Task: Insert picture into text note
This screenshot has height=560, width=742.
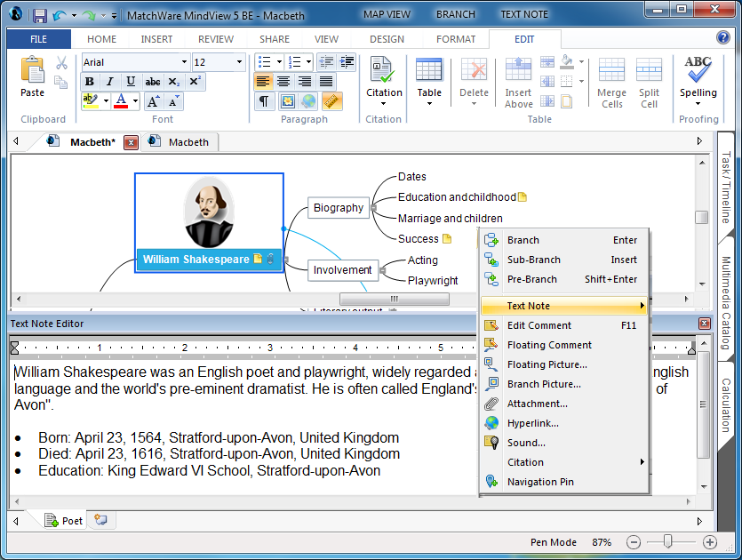Action: coord(287,101)
